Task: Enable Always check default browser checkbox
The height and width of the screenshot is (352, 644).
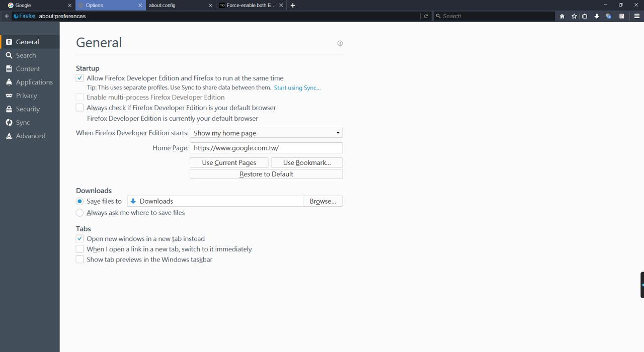Action: 79,108
